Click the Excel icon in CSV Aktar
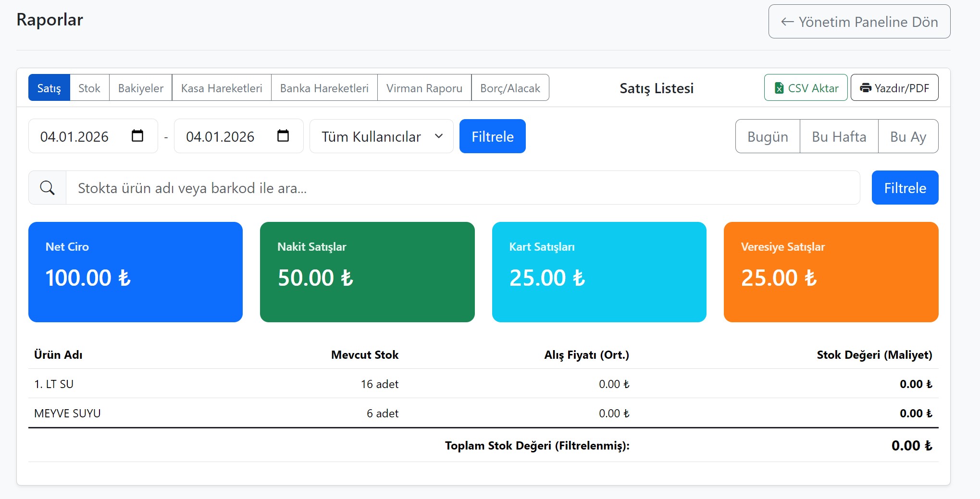Screen dimensions: 980x499 [779, 88]
